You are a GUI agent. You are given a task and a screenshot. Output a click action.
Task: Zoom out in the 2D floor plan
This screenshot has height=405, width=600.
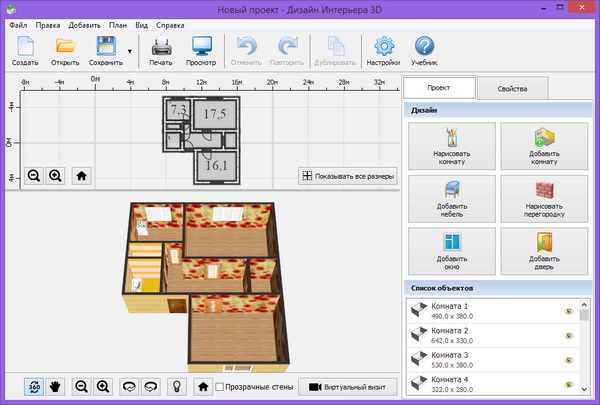[34, 175]
